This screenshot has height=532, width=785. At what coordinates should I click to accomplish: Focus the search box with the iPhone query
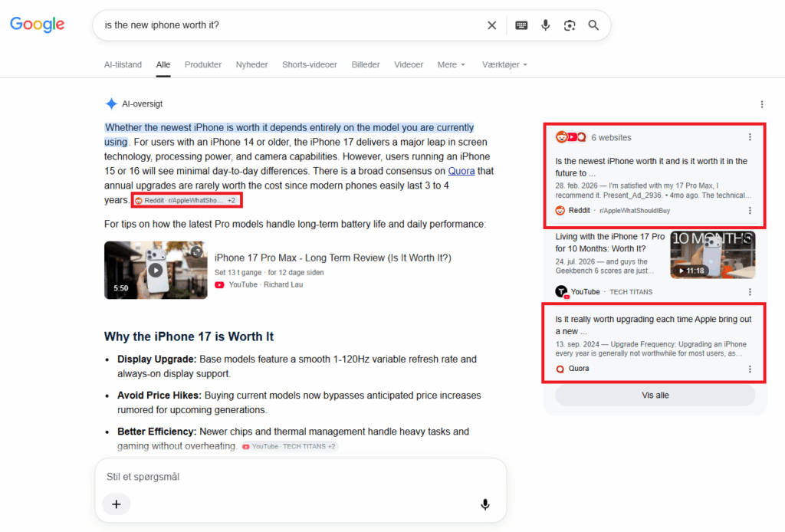click(291, 25)
